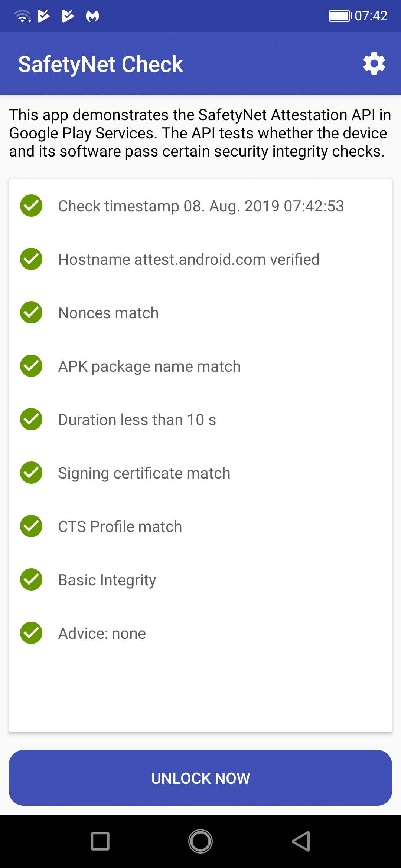Tap the battery indicator in status bar
The height and width of the screenshot is (868, 401).
(340, 16)
